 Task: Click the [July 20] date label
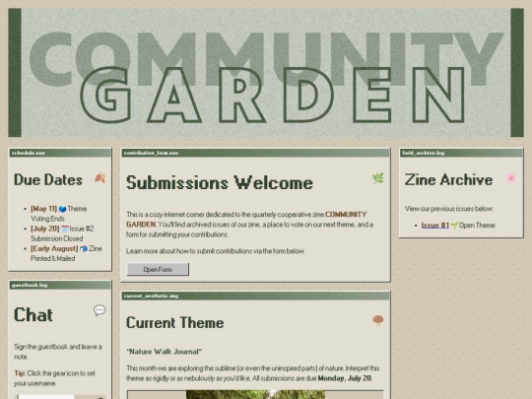pyautogui.click(x=44, y=229)
